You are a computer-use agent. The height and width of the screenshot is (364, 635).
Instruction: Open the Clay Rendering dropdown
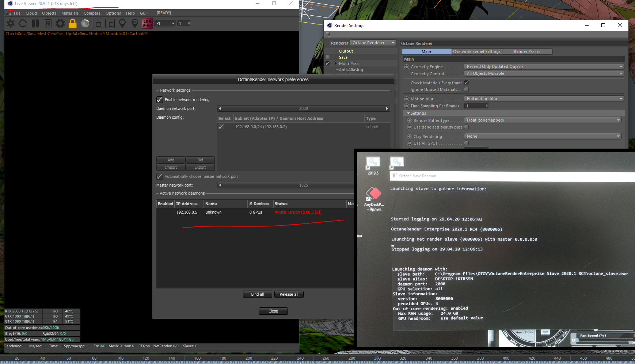(x=543, y=136)
